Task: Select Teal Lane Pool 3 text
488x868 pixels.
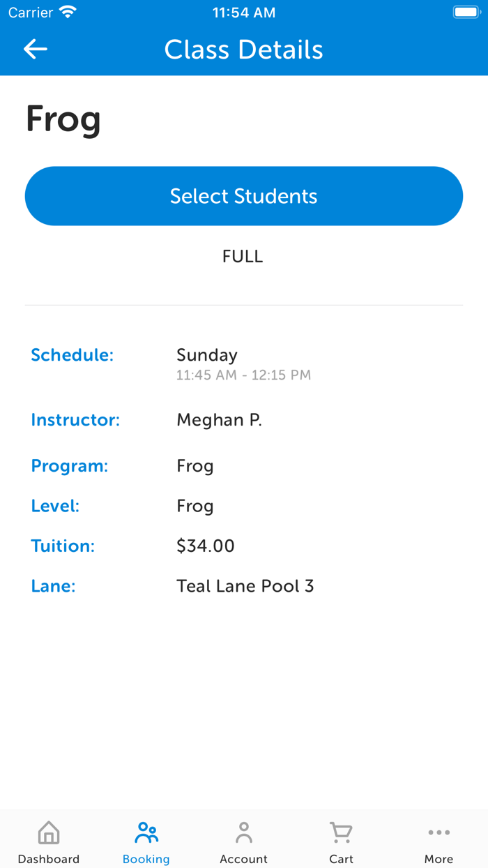Action: point(245,586)
